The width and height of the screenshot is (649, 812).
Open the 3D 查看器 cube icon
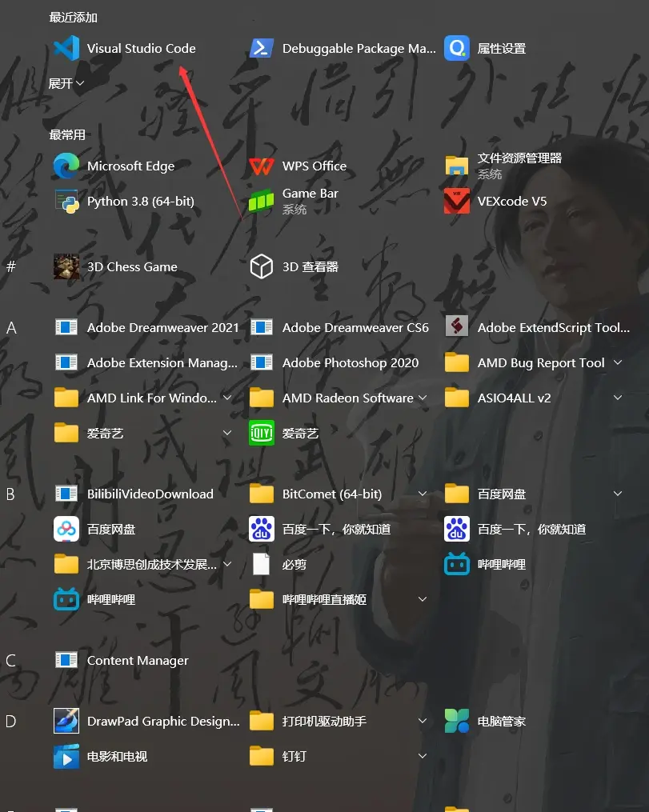[262, 266]
